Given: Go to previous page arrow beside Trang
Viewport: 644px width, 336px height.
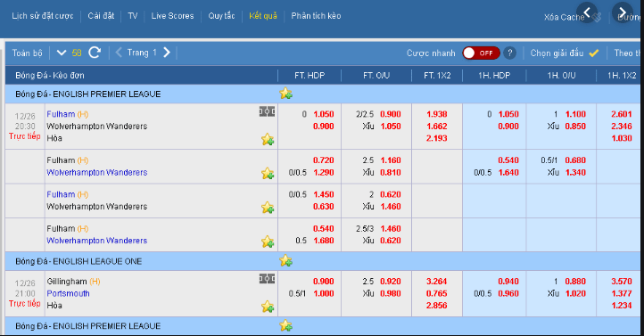Looking at the screenshot, I should pos(119,53).
